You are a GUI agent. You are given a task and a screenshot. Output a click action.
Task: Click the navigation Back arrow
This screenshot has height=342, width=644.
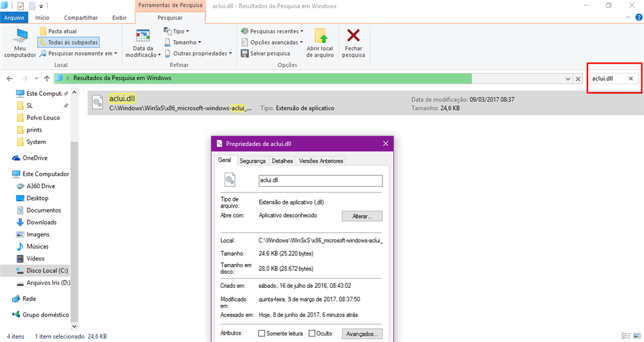pos(10,79)
